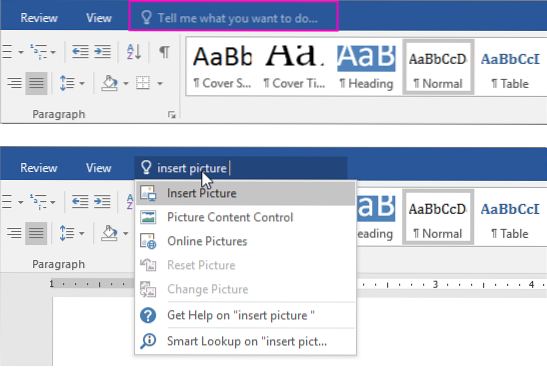Open the Borders dropdown arrow

(x=160, y=83)
